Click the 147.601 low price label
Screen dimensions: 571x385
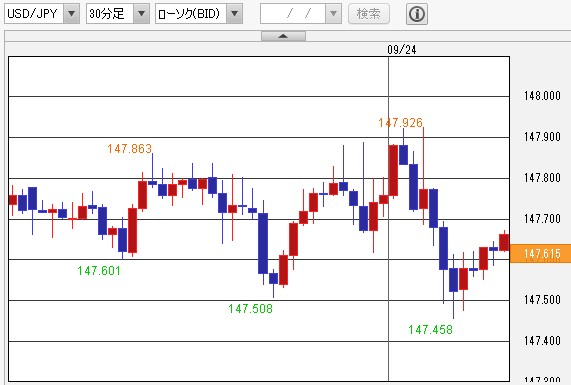coord(99,271)
